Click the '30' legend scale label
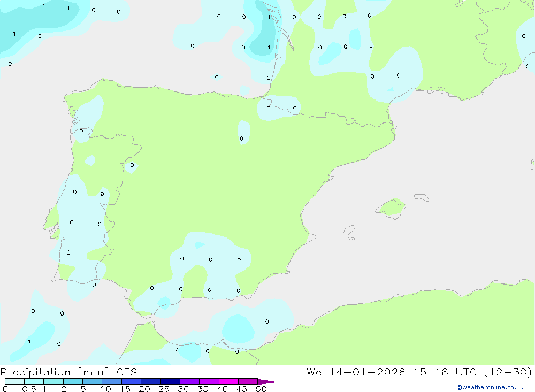Image resolution: width=535 pixels, height=392 pixels. click(184, 389)
